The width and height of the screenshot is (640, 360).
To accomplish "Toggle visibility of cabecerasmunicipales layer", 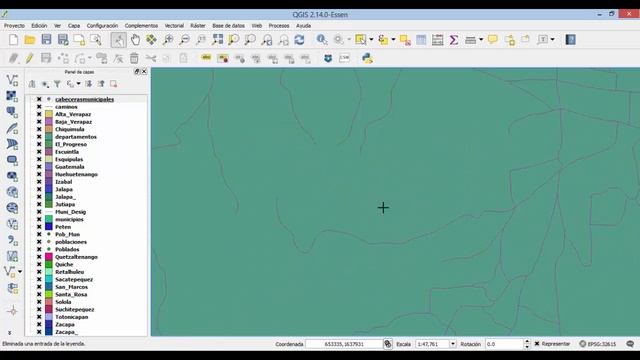I will 39,99.
